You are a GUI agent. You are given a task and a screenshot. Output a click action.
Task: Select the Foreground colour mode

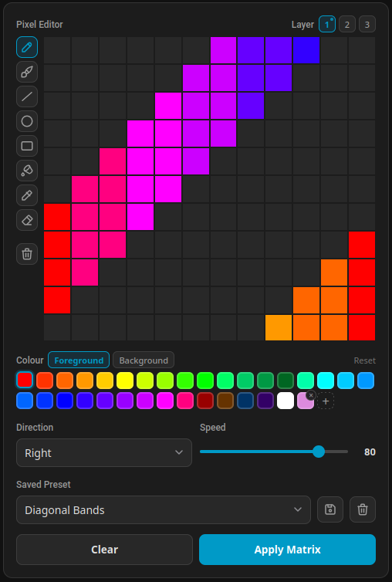(x=79, y=360)
